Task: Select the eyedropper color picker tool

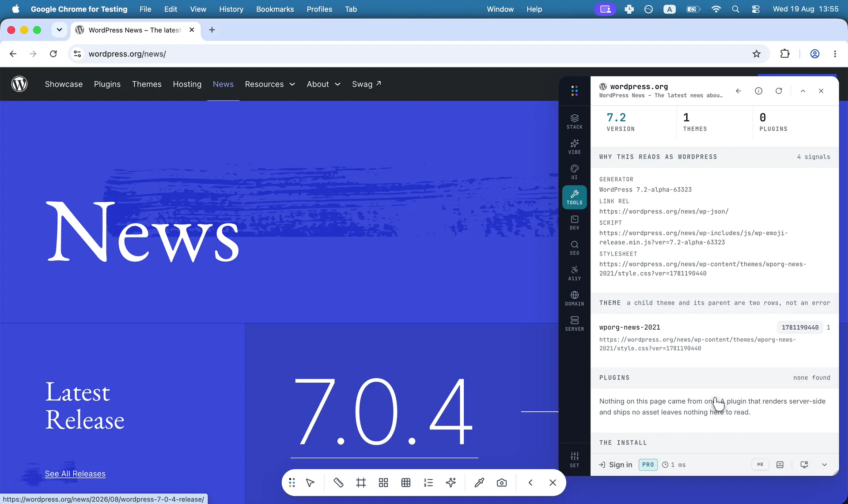Action: coord(479,482)
